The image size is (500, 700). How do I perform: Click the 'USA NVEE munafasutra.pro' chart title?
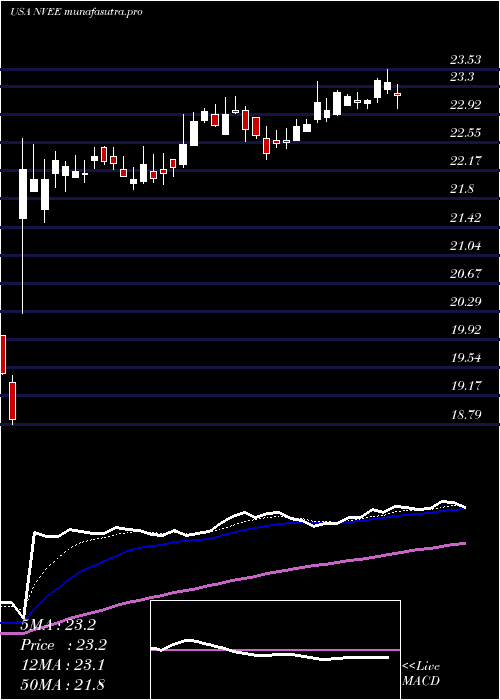tap(76, 12)
